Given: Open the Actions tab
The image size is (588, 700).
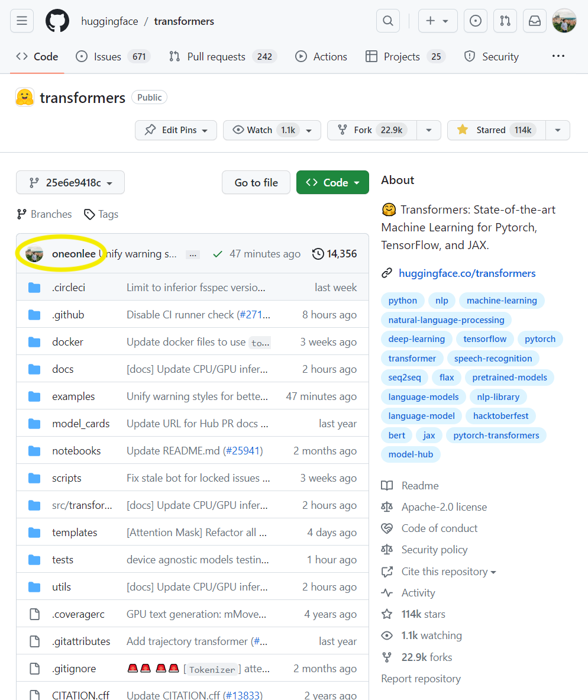Looking at the screenshot, I should (321, 57).
